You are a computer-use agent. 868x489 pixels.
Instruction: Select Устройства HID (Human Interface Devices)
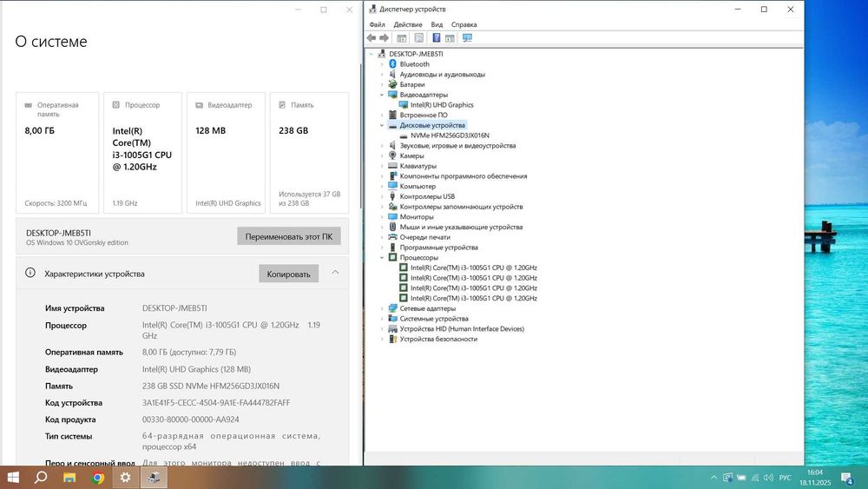(x=462, y=329)
